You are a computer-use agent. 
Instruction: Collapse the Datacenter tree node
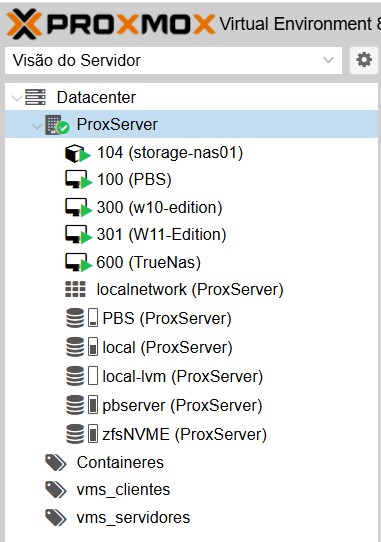pos(17,98)
